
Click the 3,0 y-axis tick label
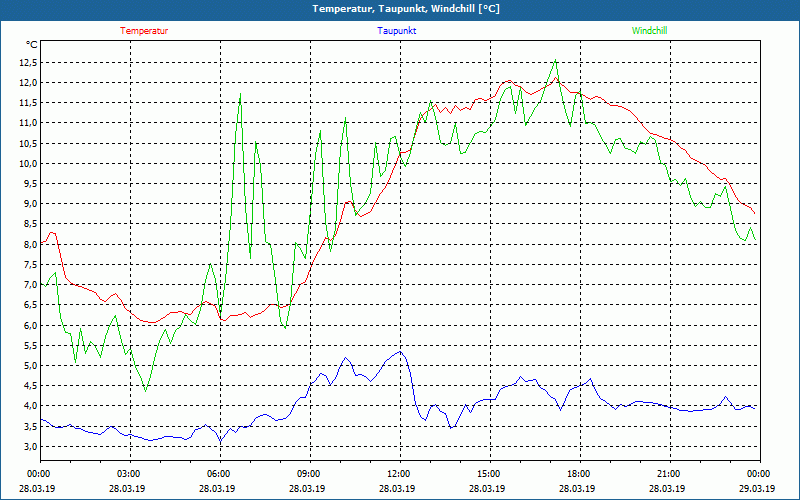point(29,447)
